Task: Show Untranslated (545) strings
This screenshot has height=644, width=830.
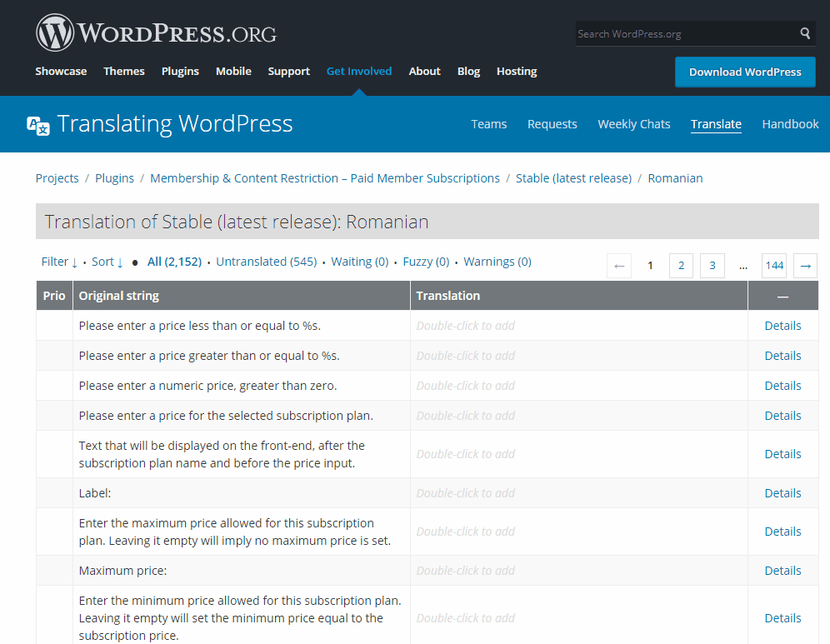Action: coord(267,262)
